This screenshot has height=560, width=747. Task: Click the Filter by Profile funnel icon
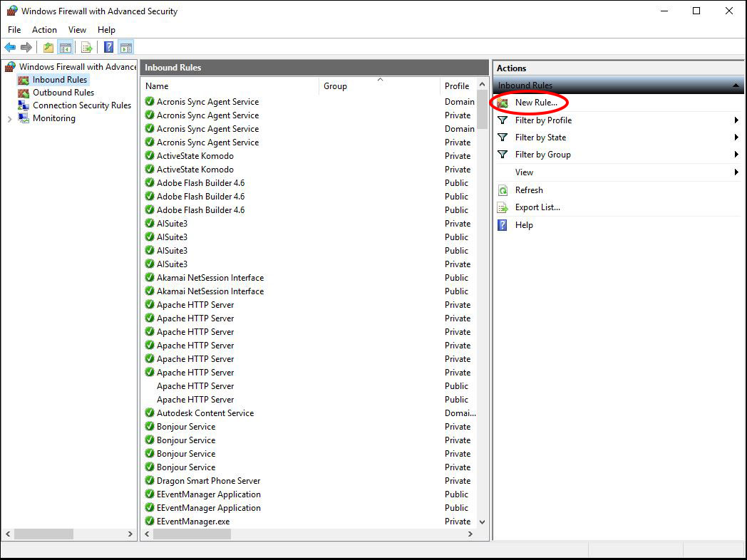click(503, 120)
